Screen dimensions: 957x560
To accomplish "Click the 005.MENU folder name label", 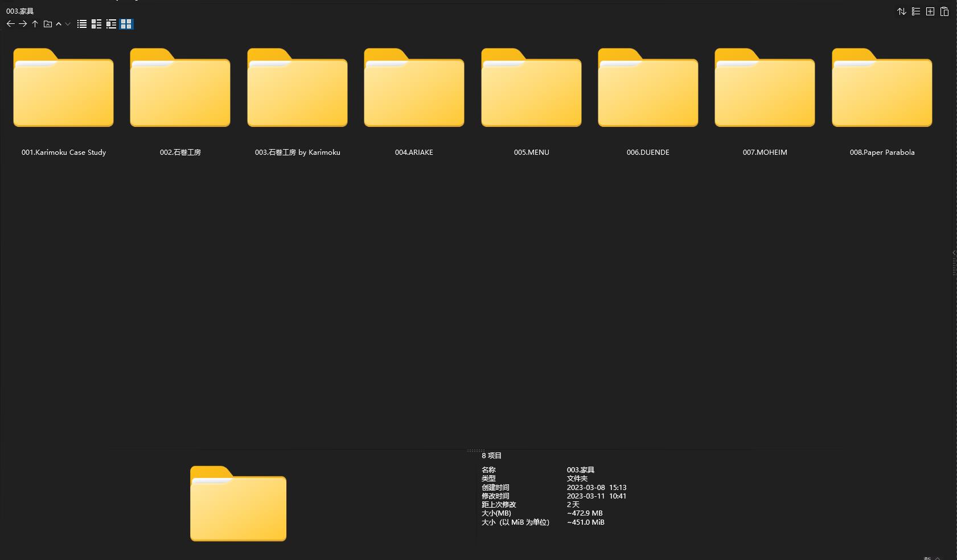I will click(531, 153).
